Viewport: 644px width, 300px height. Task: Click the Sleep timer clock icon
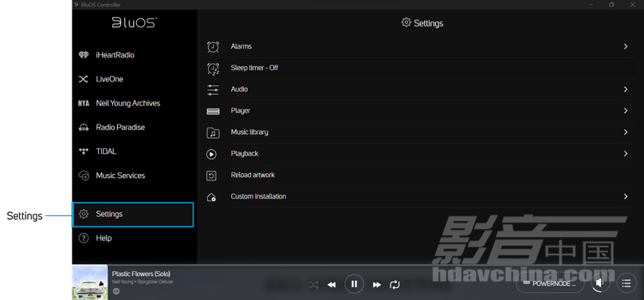tap(213, 69)
